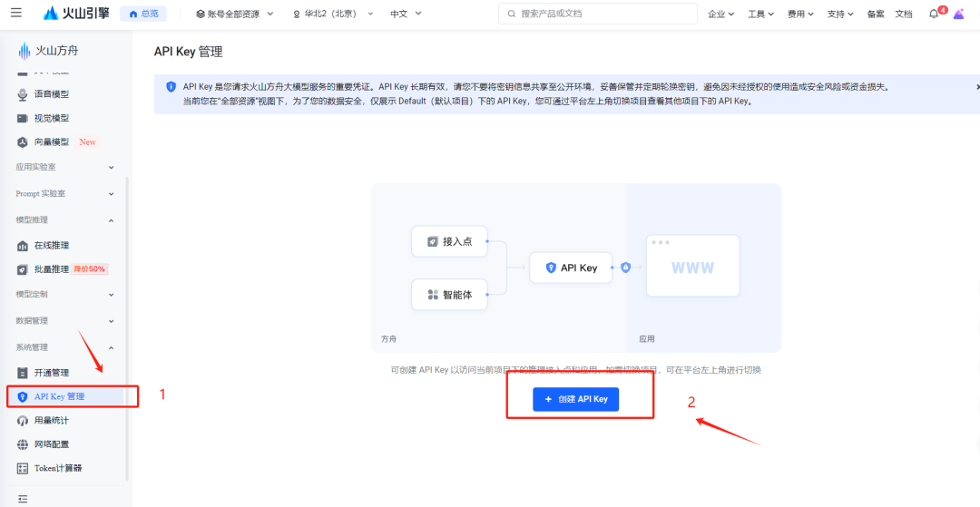
Task: Click the blue info icon in the banner
Action: point(171,87)
